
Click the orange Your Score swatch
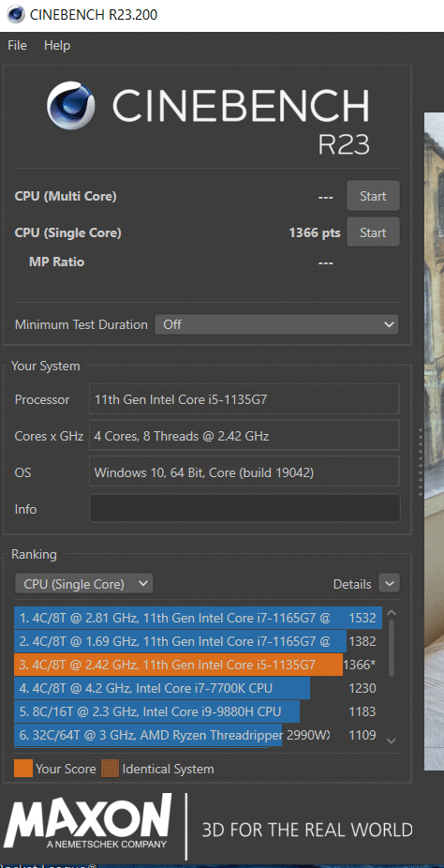pos(23,769)
